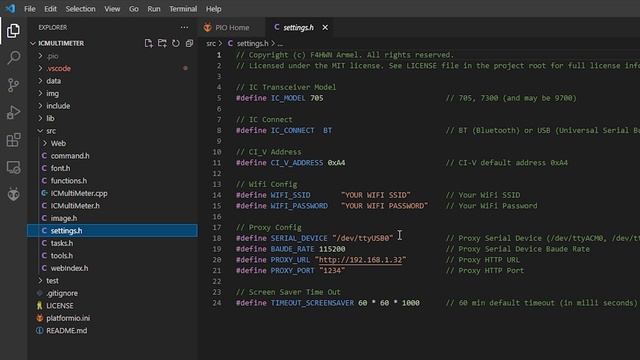Open the Terminal menu
This screenshot has width=640, height=360.
[x=183, y=9]
